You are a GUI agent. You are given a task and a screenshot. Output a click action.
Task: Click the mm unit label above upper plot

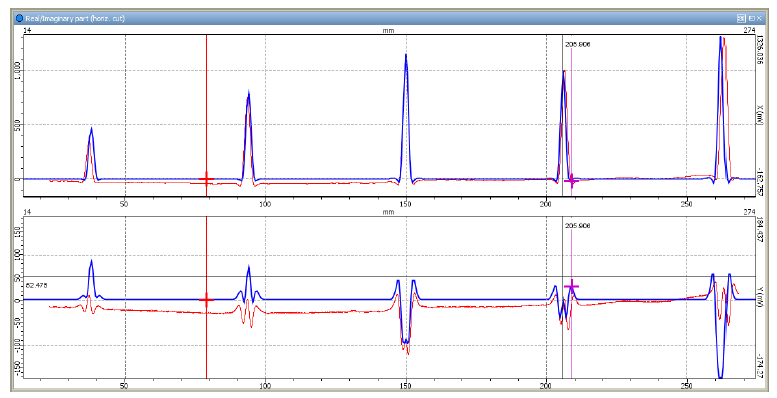pos(388,30)
